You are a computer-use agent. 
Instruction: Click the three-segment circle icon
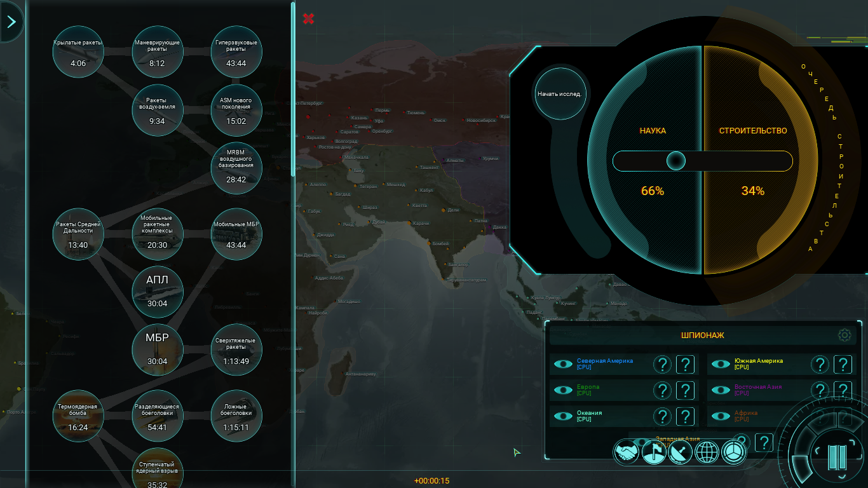(734, 452)
